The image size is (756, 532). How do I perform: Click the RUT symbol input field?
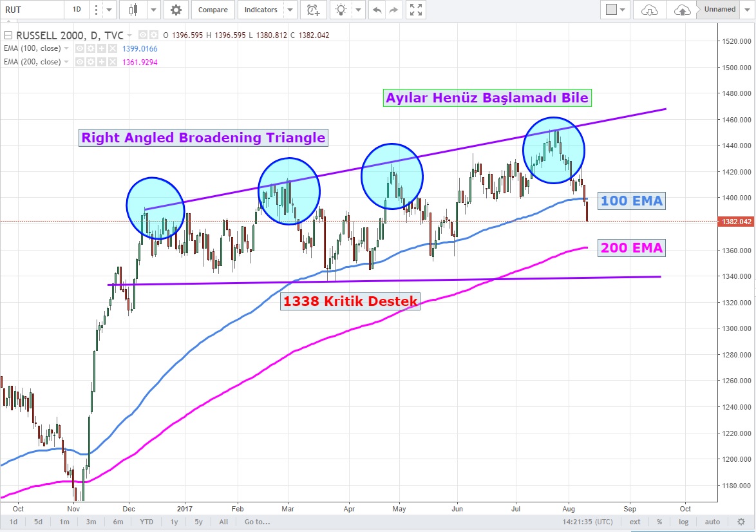coord(32,10)
